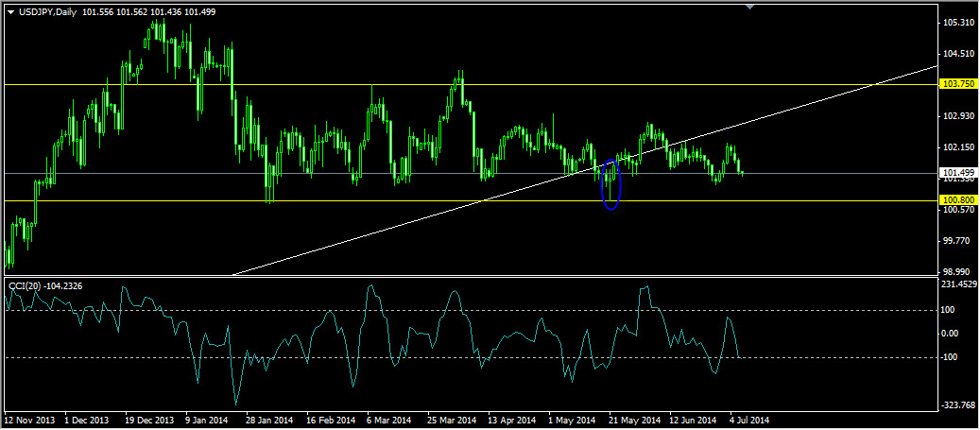The height and width of the screenshot is (430, 980).
Task: Click the 105.310 value on price scale
Action: coord(958,23)
